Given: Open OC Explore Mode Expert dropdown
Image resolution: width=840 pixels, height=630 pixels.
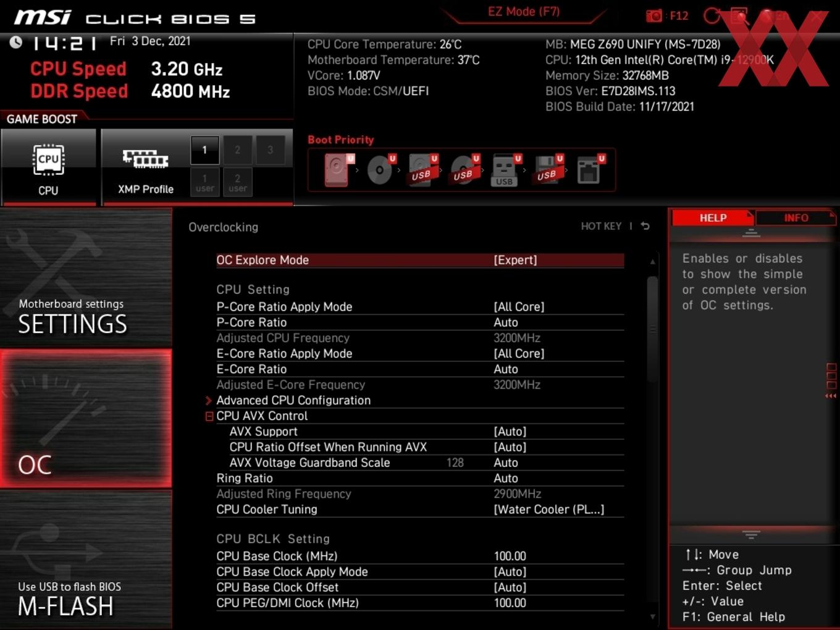Looking at the screenshot, I should 515,260.
